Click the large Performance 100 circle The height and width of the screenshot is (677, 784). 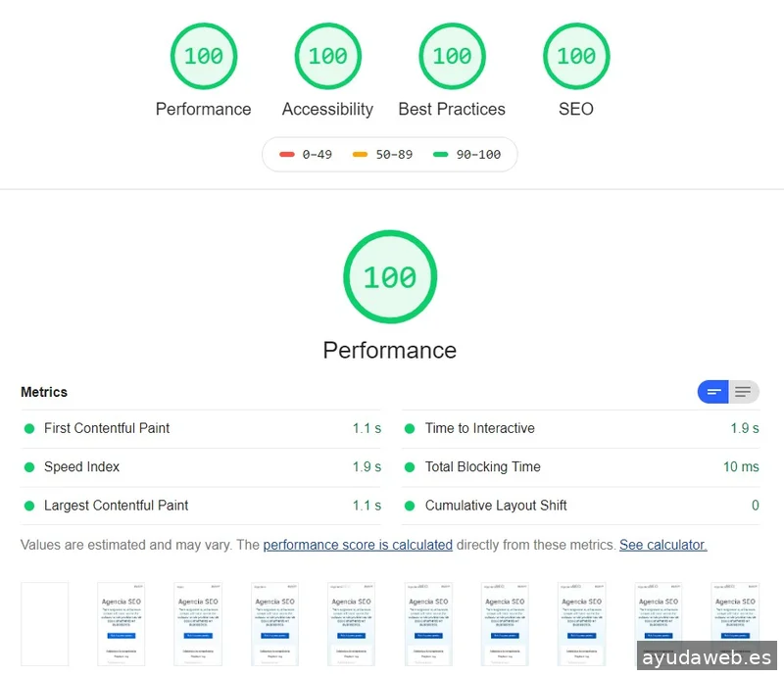pos(390,276)
